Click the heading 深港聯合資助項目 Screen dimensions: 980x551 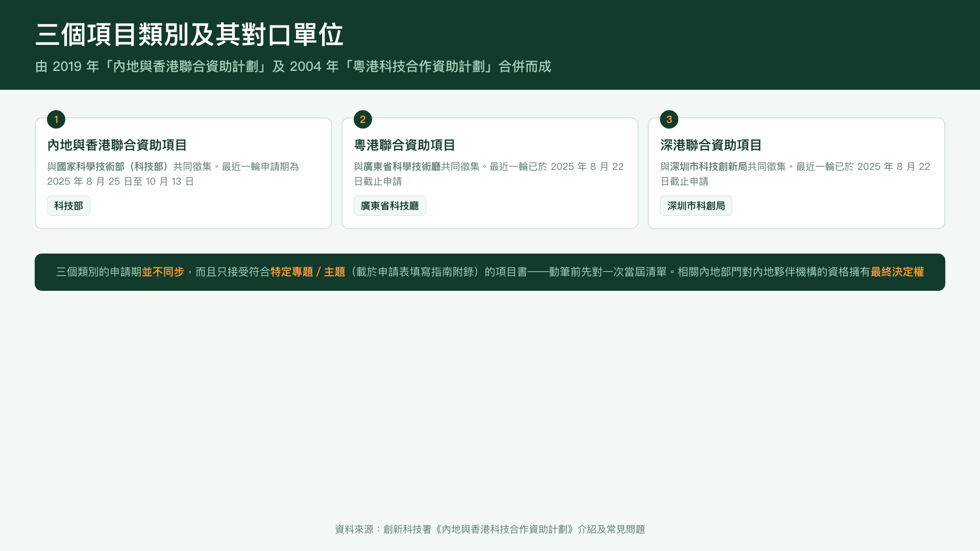coord(711,145)
